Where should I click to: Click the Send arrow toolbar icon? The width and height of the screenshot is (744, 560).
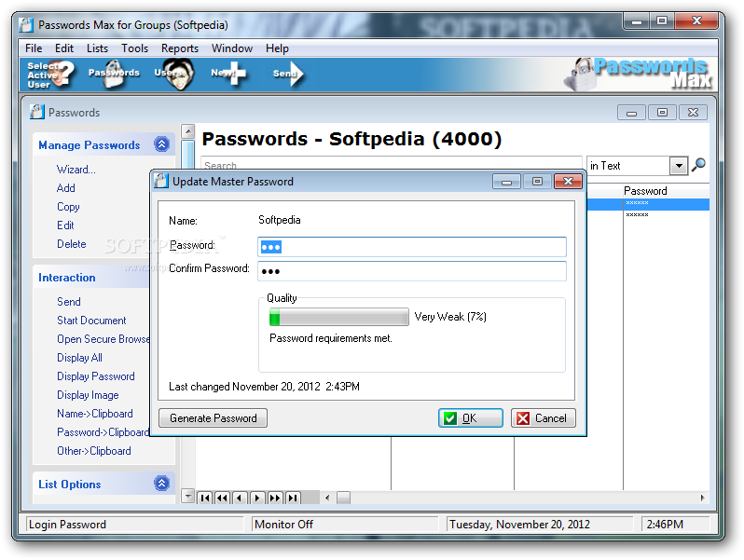(x=288, y=74)
